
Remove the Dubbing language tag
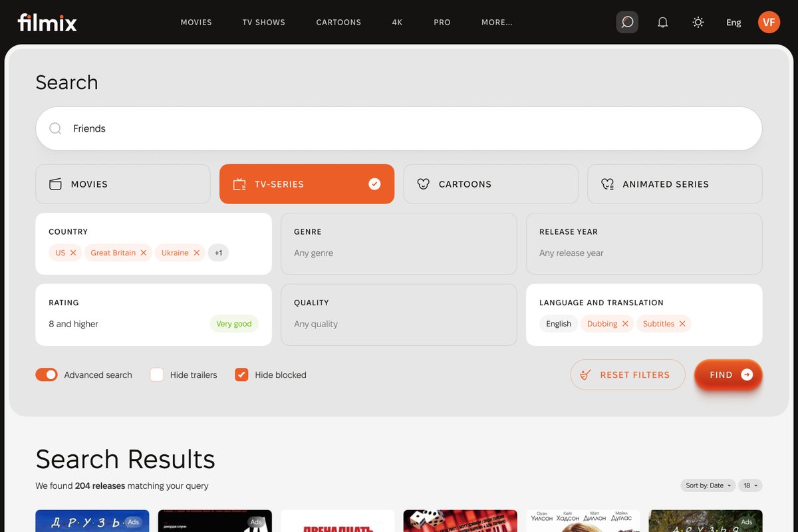625,324
